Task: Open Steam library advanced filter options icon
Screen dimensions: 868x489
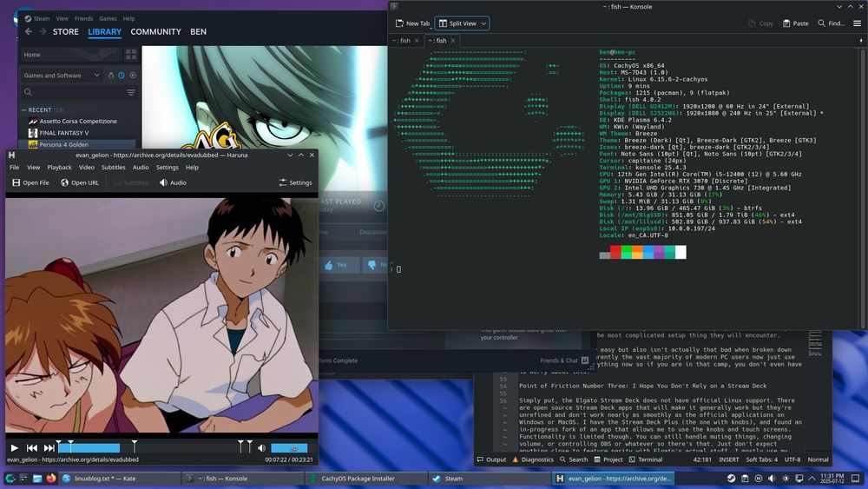Action: [x=131, y=92]
